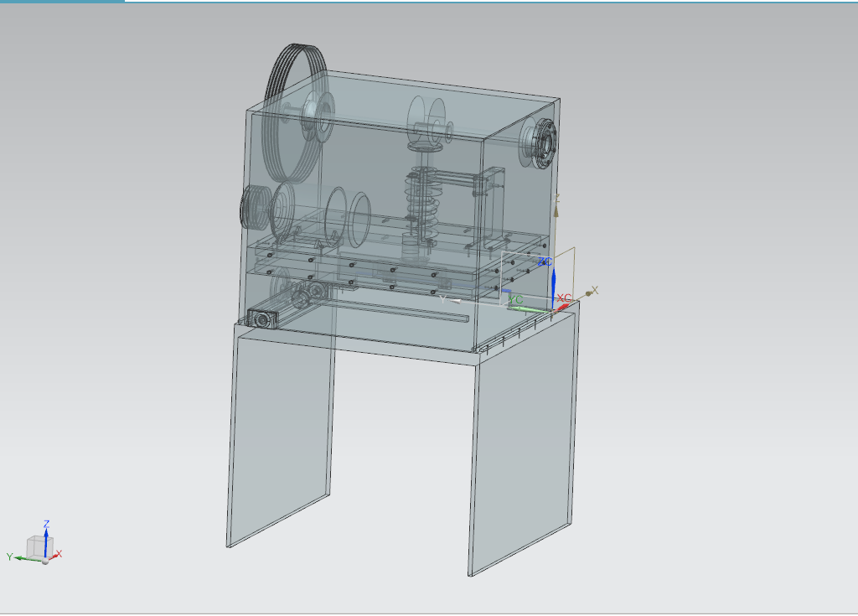
Task: Click the red XC axis arrow
Action: click(x=561, y=308)
